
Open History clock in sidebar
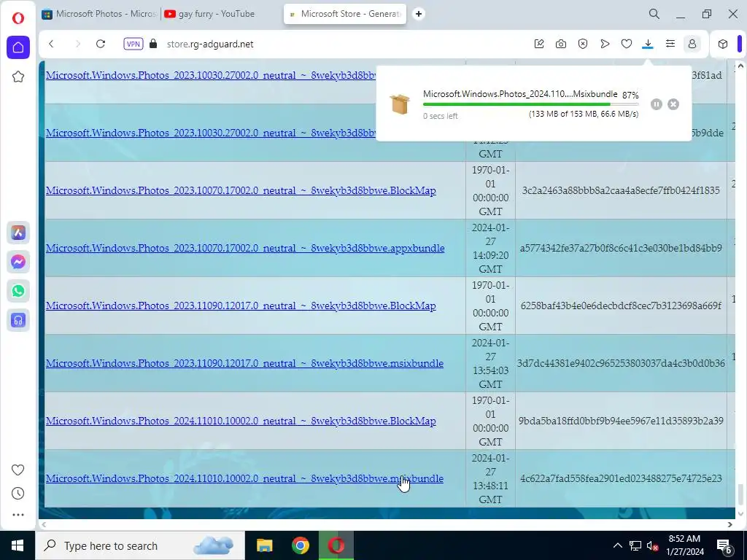coord(18,494)
